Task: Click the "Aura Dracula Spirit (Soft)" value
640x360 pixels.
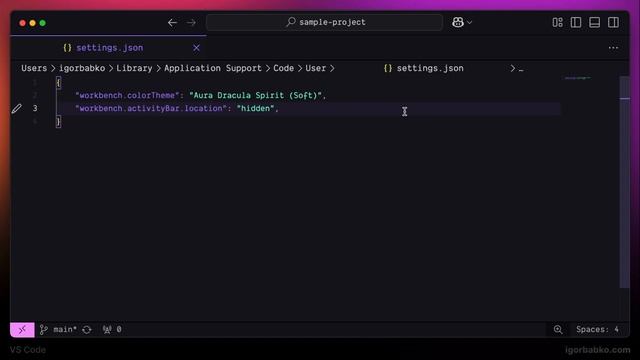Action: pyautogui.click(x=256, y=95)
